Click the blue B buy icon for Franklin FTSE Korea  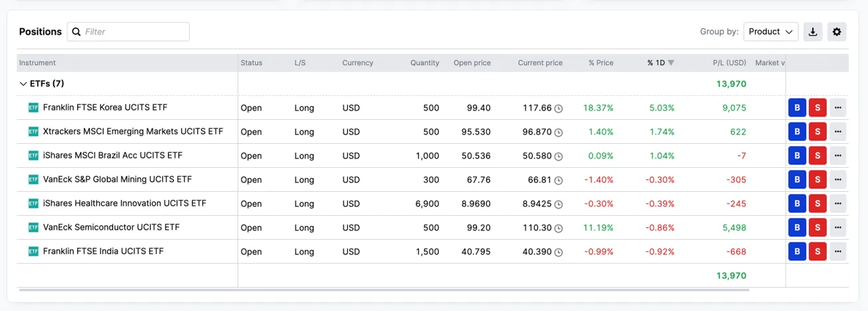pyautogui.click(x=797, y=108)
